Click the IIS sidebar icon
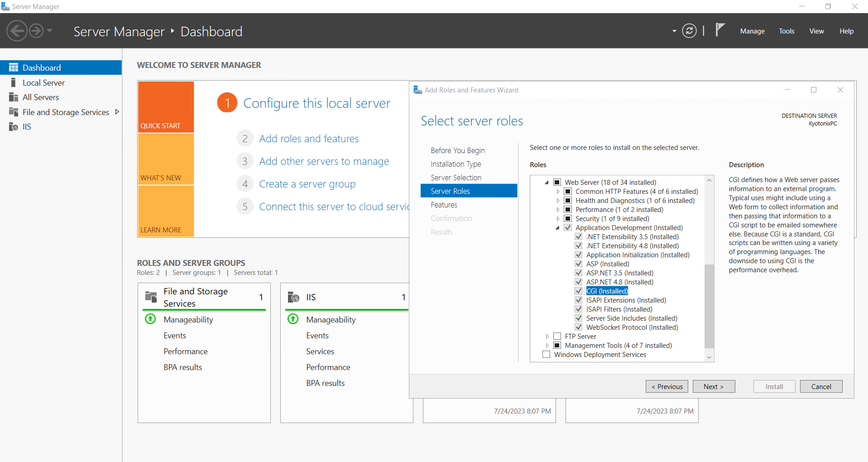This screenshot has height=462, width=868. pos(14,126)
